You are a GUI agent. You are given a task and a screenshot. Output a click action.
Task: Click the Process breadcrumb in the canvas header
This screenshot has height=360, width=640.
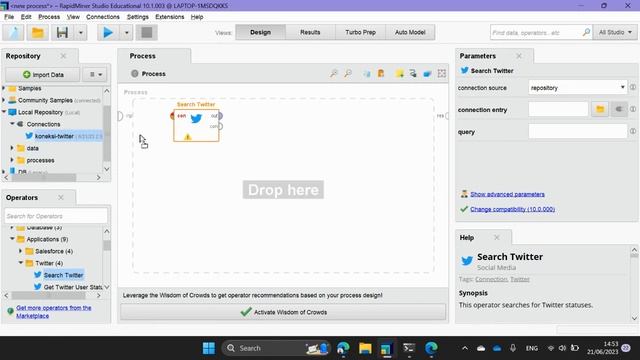pos(153,74)
